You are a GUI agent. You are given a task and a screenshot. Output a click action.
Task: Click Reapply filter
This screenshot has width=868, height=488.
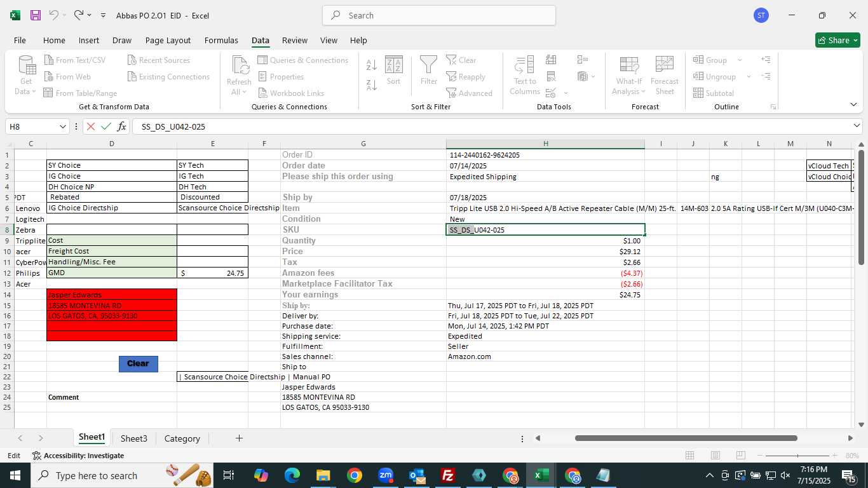466,77
